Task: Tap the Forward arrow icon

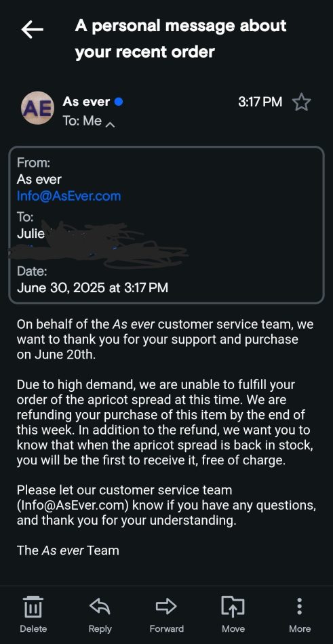Action: [167, 606]
